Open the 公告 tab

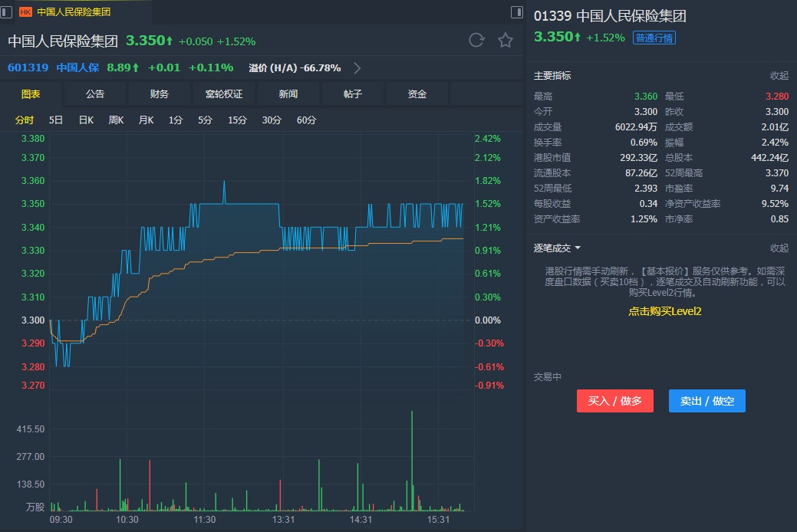click(95, 94)
